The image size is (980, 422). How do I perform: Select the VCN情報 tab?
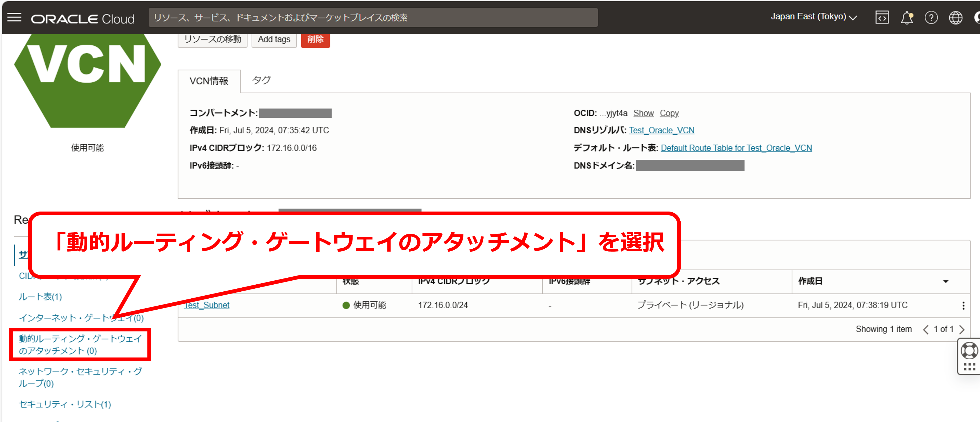coord(209,81)
